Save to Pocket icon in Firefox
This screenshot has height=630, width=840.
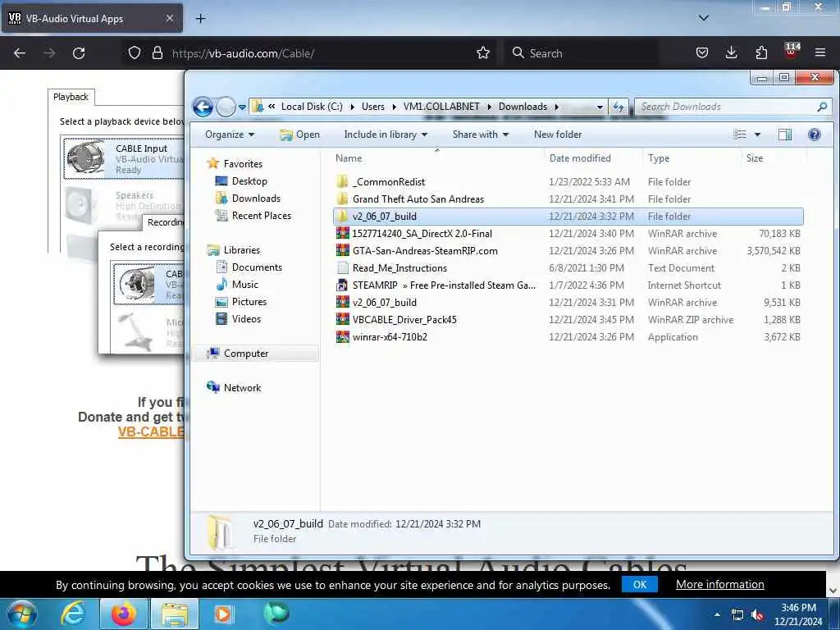click(702, 52)
